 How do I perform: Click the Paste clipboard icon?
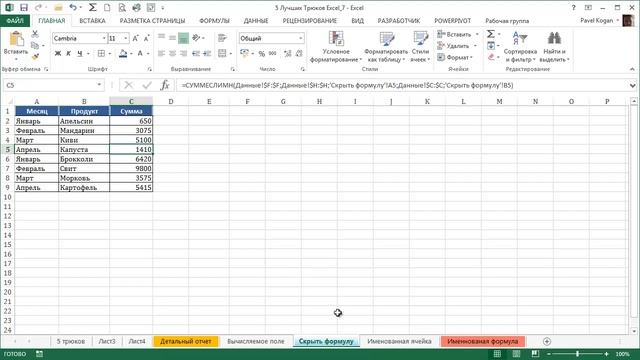click(x=16, y=39)
